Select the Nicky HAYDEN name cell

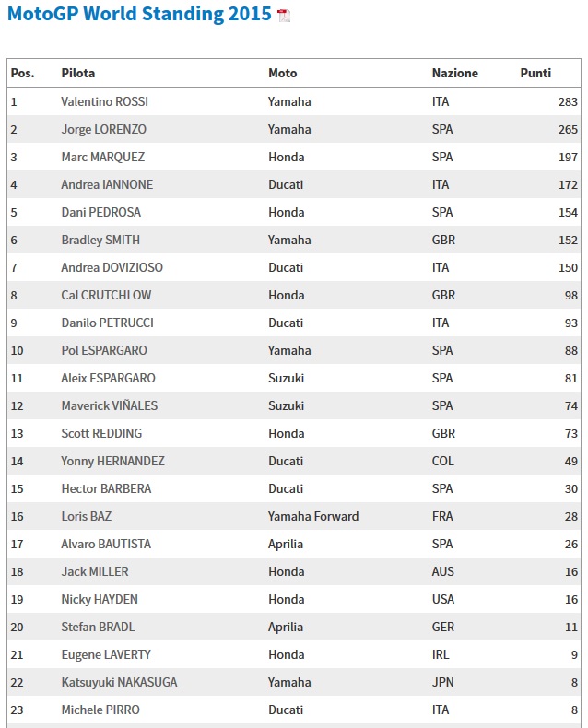[x=100, y=599]
